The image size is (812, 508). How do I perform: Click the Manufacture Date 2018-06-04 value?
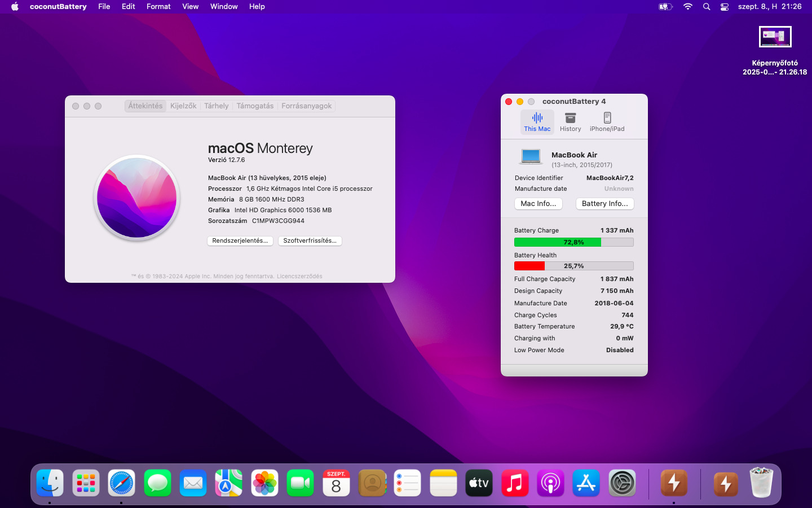614,303
